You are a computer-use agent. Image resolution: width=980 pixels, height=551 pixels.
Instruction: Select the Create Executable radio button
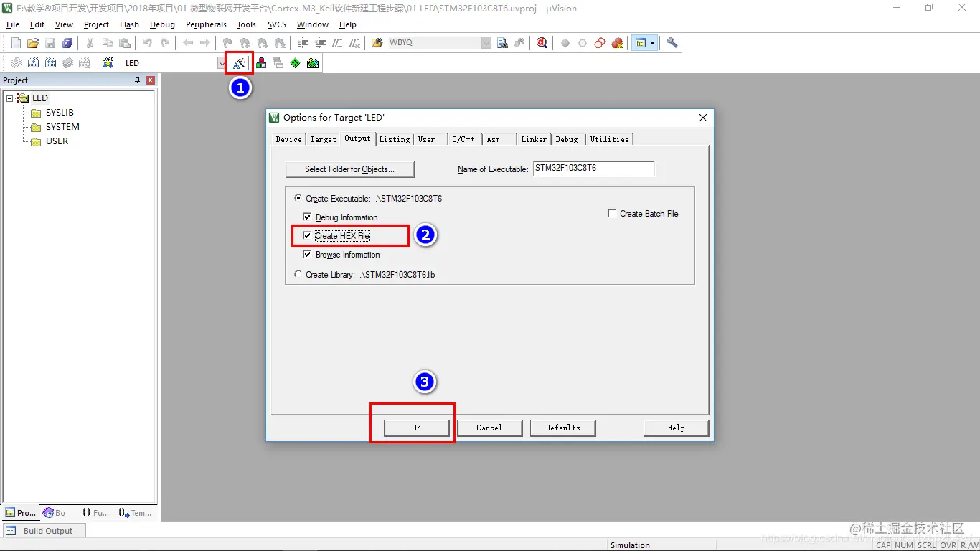pyautogui.click(x=298, y=199)
